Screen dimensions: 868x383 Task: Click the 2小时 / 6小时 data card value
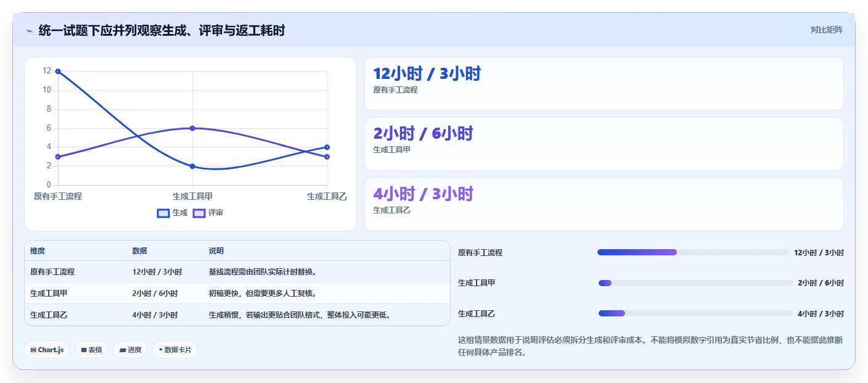[423, 133]
